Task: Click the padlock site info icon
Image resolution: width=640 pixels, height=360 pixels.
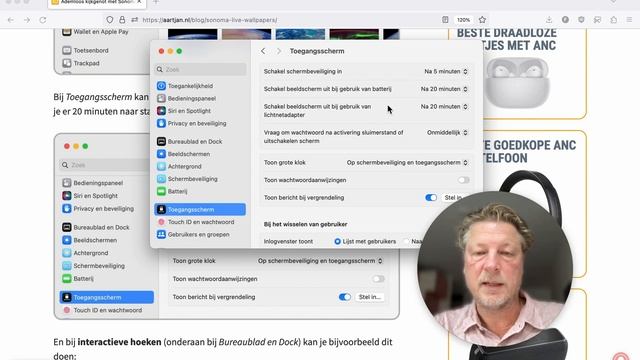Action: [x=122, y=20]
